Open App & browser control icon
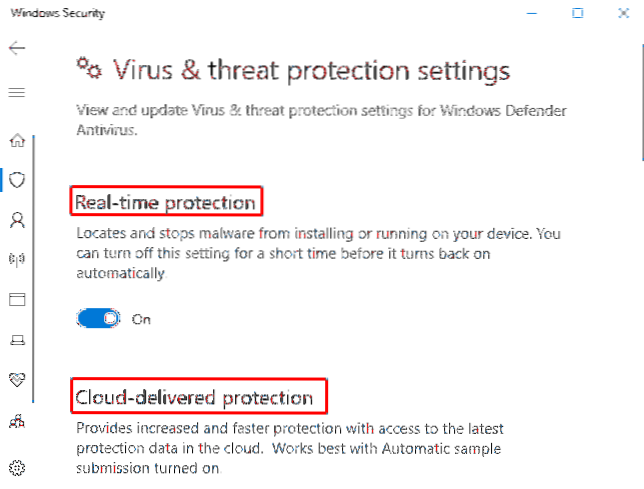 click(16, 299)
